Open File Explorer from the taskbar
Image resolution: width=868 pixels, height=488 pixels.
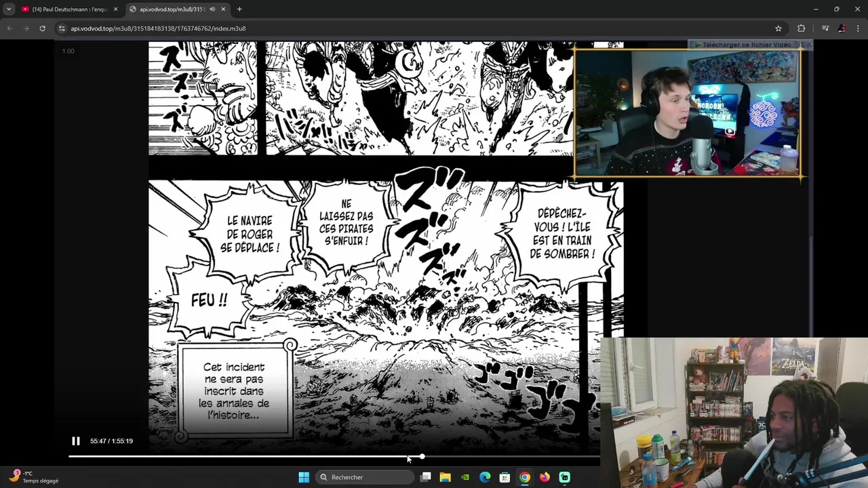point(445,477)
